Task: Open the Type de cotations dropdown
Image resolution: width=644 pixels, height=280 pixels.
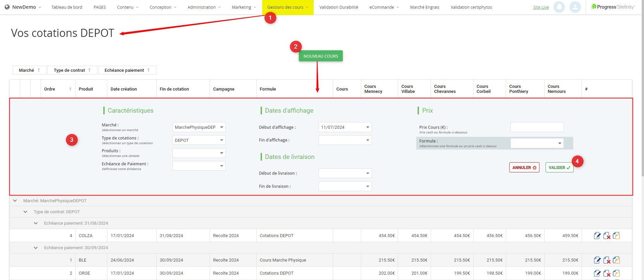Action: point(199,140)
